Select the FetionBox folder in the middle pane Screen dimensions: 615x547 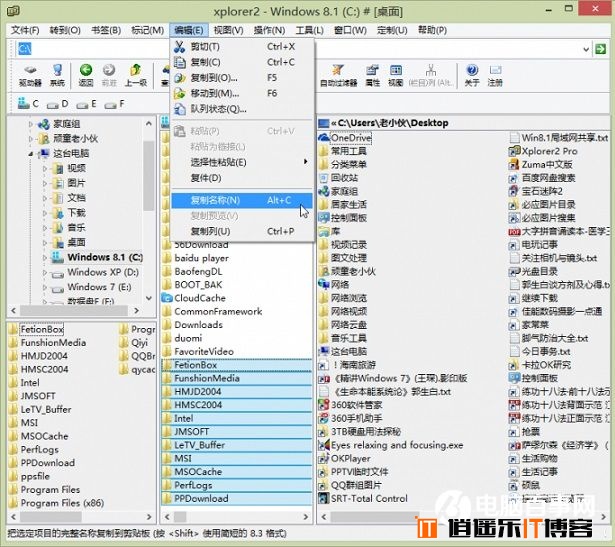(237, 365)
